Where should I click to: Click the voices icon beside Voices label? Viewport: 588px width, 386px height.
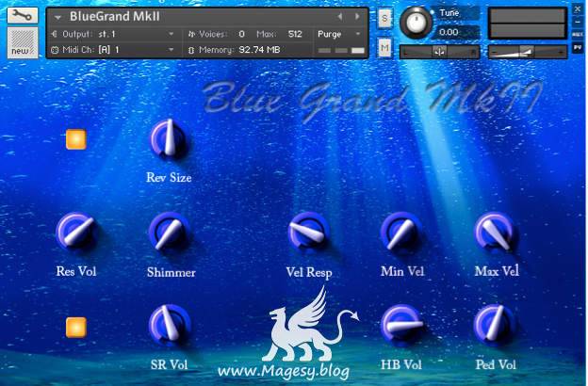point(191,34)
